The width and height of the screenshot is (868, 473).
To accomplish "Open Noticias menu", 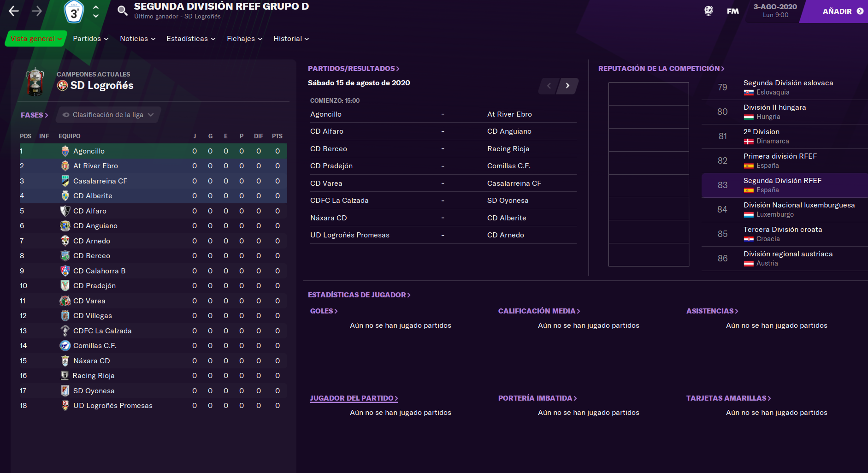I will point(138,39).
